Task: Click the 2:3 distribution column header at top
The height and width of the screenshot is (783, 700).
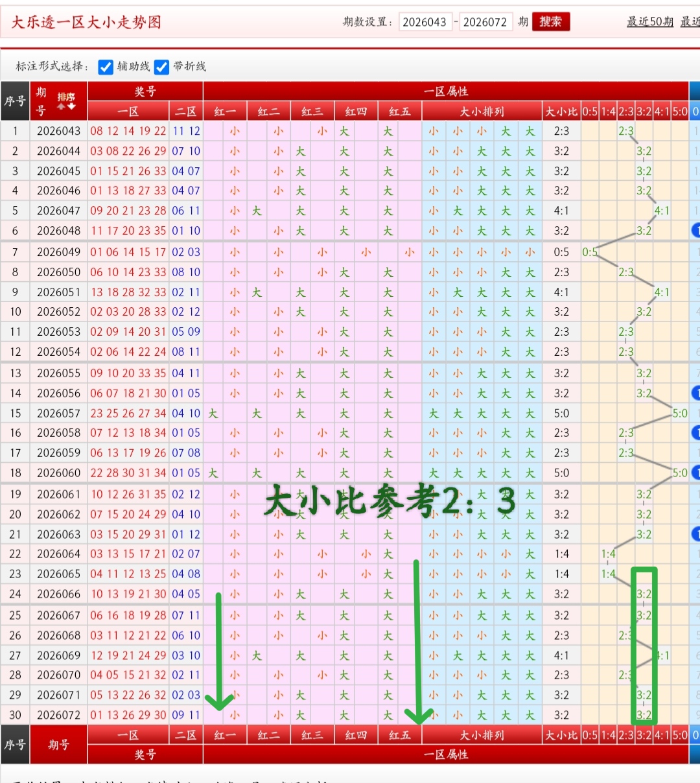Action: pos(626,111)
